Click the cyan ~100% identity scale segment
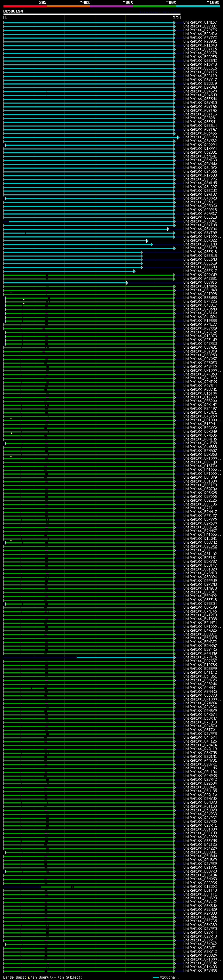The image size is (223, 980). (x=198, y=7)
